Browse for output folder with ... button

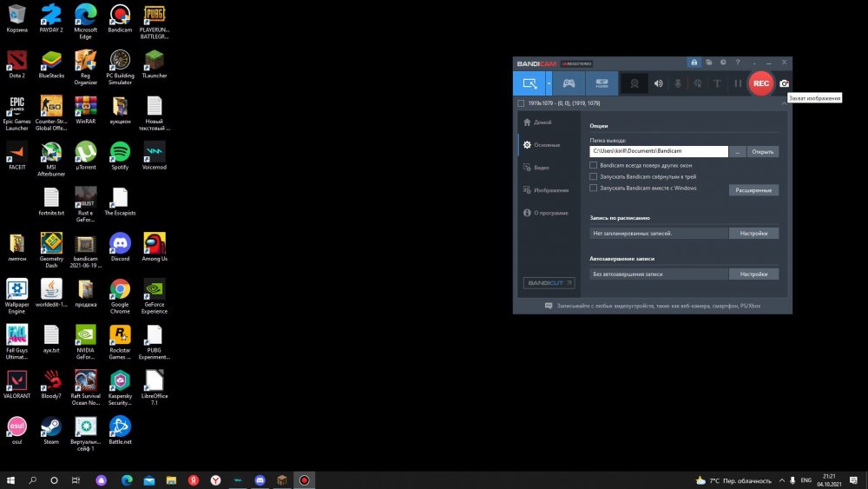pos(737,152)
